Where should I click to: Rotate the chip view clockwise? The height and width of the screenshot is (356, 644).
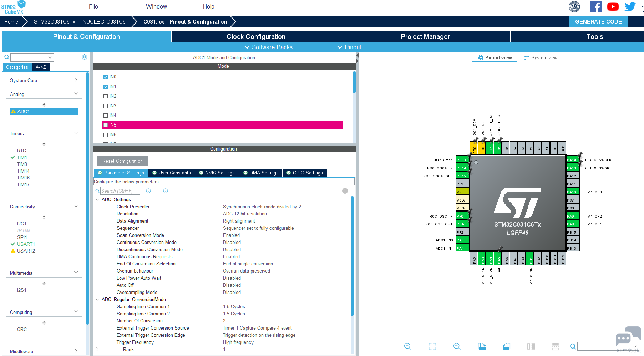pyautogui.click(x=482, y=346)
